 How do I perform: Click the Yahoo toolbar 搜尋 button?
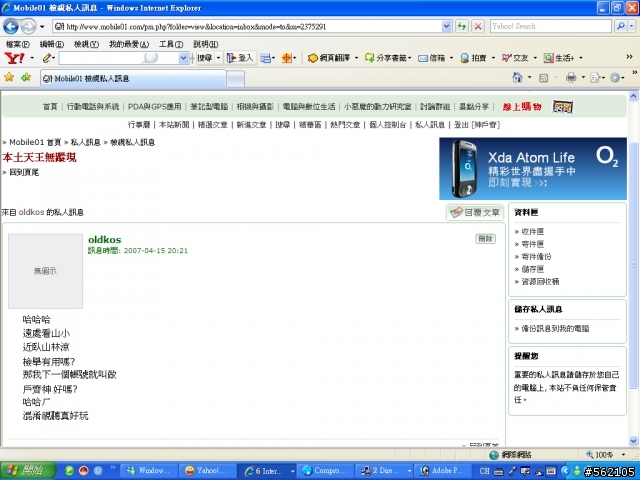(x=204, y=58)
